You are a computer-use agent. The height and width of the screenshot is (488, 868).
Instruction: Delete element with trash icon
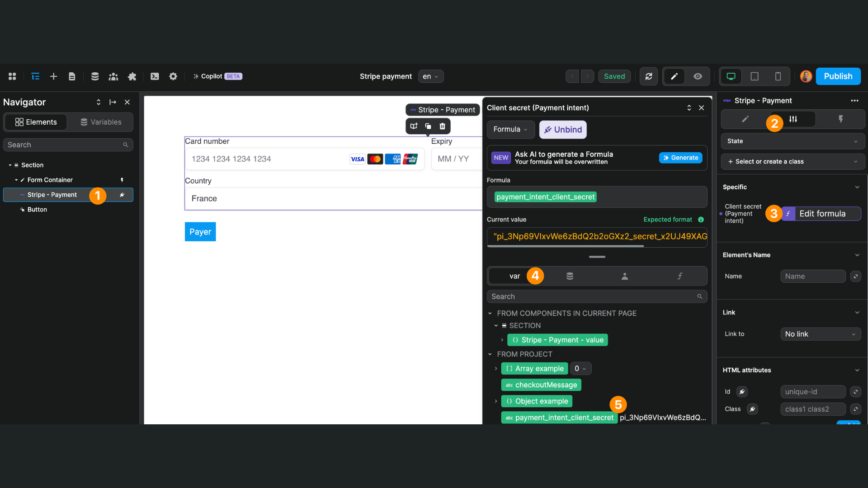pos(442,126)
